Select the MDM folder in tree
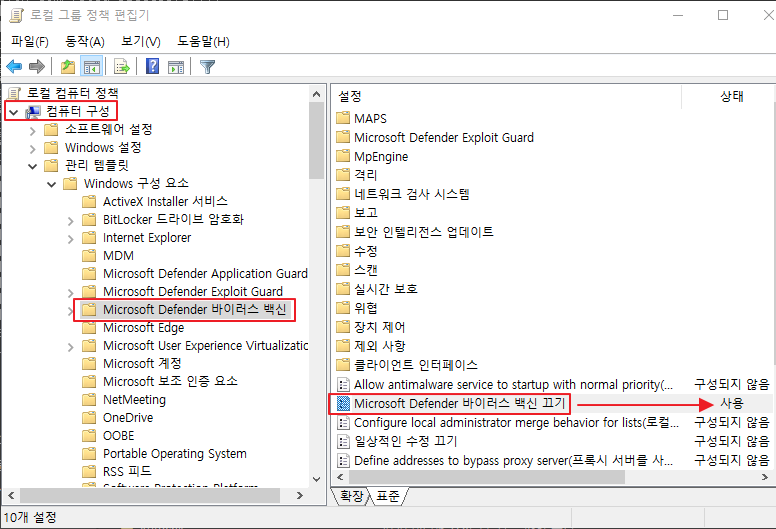 click(x=118, y=256)
